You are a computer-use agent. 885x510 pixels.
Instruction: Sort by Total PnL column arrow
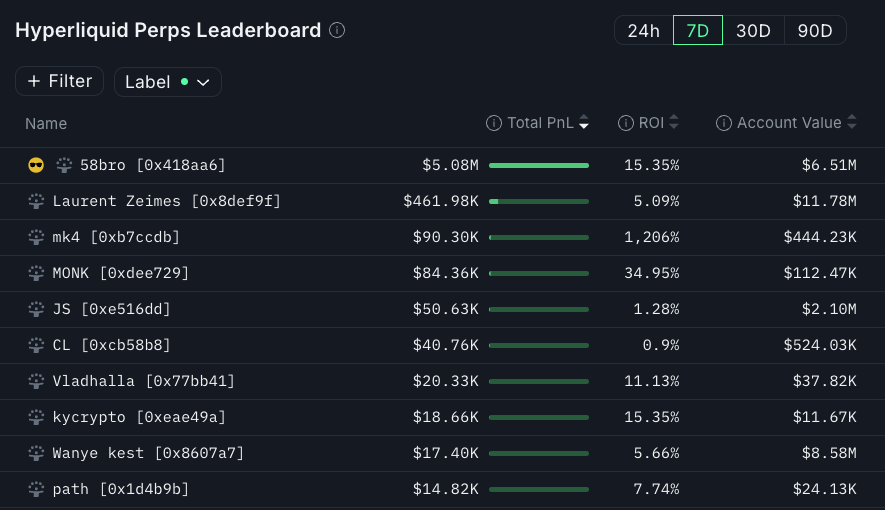pos(584,123)
